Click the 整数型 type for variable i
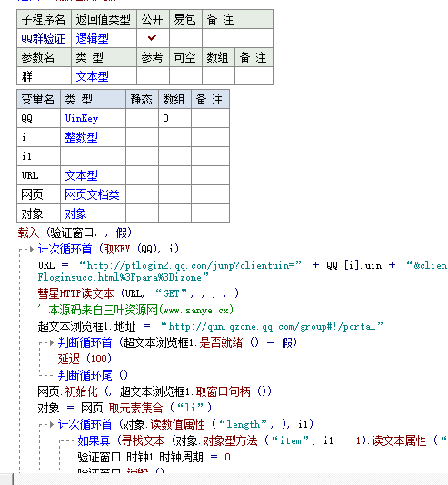Viewport: 448px width, 485px height. (82, 137)
